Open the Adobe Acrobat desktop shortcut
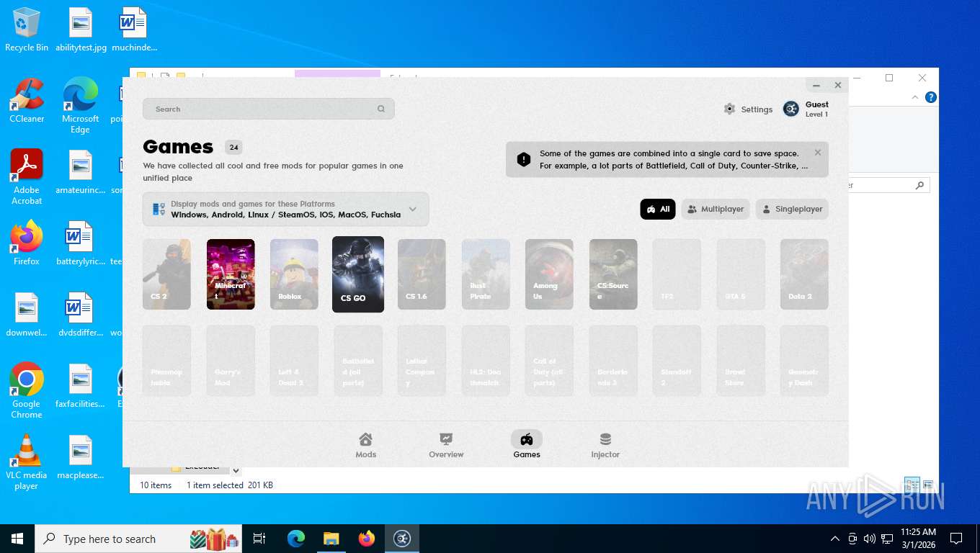 27,176
